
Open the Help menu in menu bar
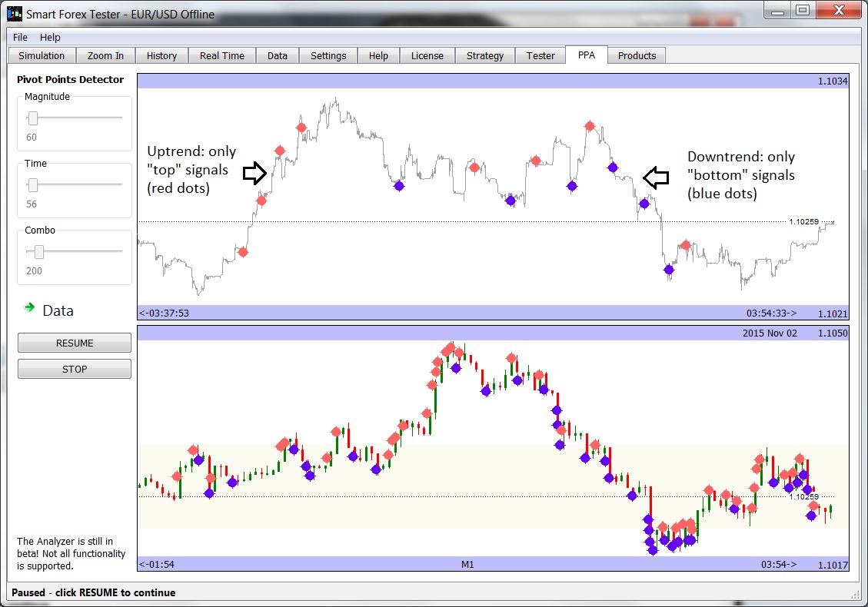[x=50, y=37]
